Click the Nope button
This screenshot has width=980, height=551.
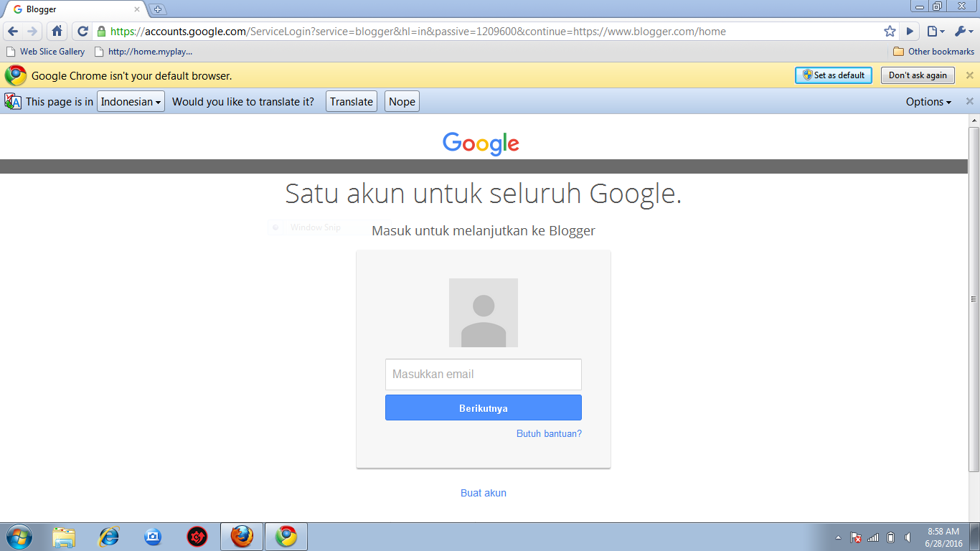[x=402, y=102]
